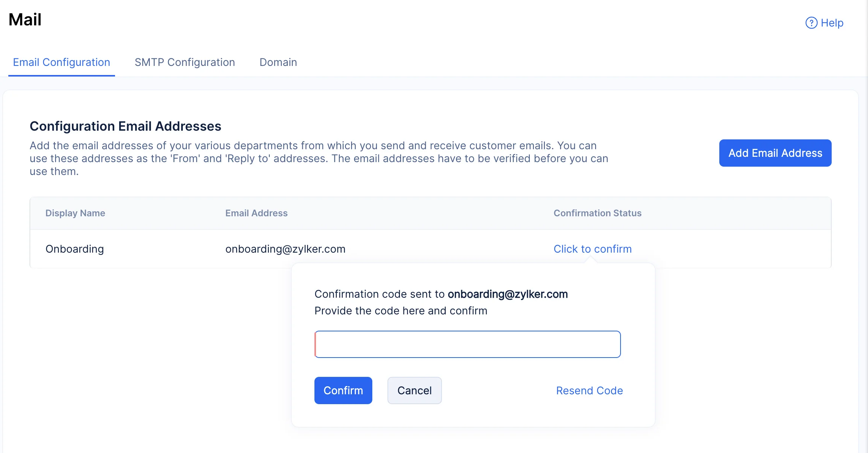Screen dimensions: 868x453
Task: Click the 'Click to confirm' link
Action: pyautogui.click(x=593, y=249)
